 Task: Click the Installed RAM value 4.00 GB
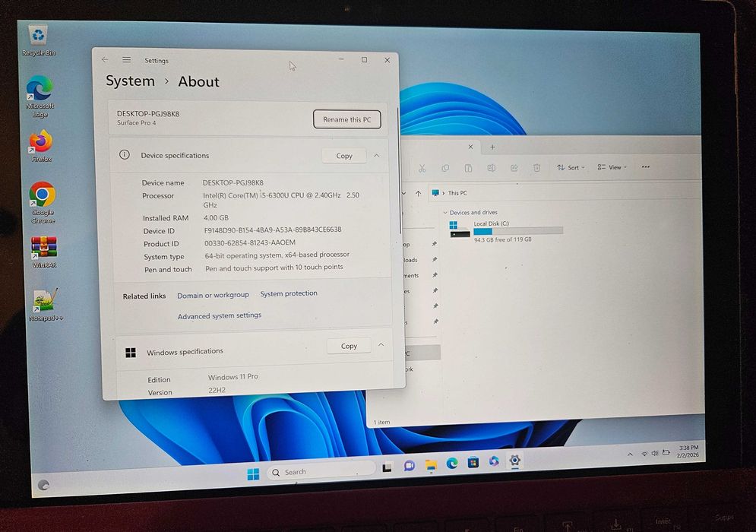pos(216,217)
